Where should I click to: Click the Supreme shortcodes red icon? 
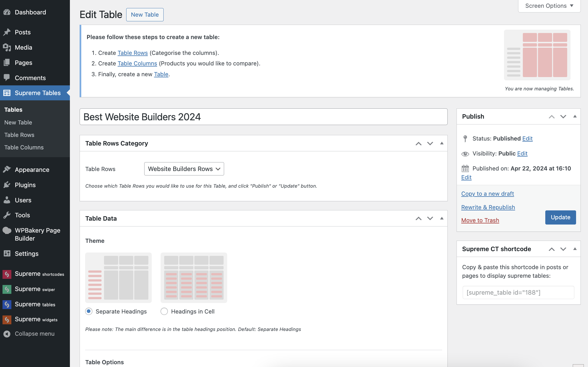pos(7,274)
